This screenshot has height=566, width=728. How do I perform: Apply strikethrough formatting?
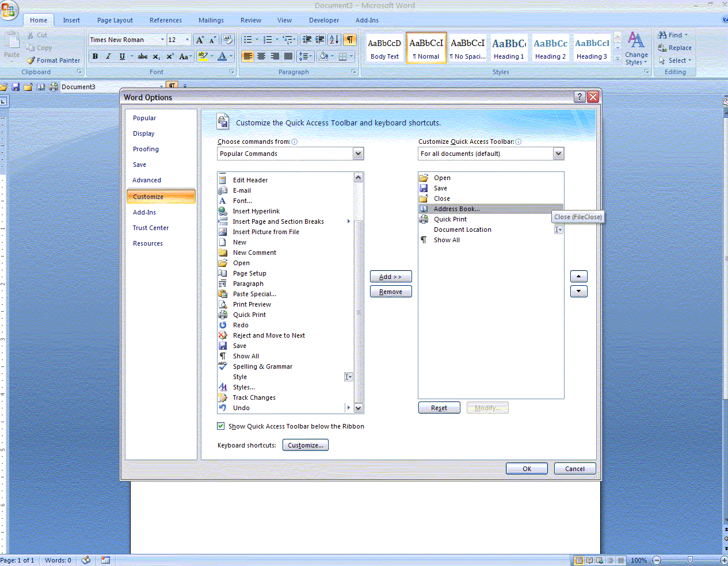[x=142, y=56]
